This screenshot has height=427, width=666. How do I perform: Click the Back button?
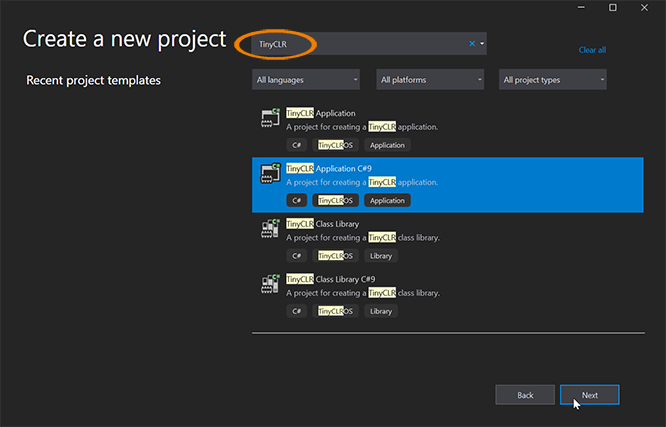click(x=525, y=395)
